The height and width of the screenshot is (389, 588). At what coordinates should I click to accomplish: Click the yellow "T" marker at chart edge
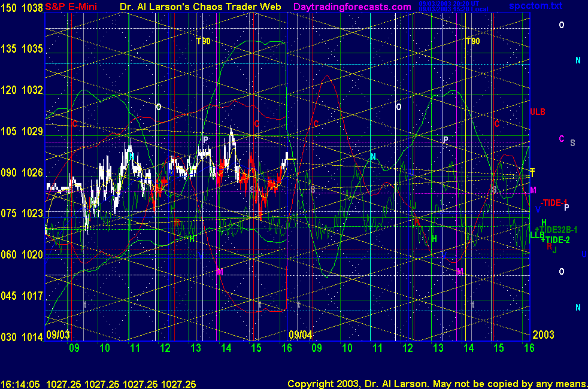pos(532,173)
